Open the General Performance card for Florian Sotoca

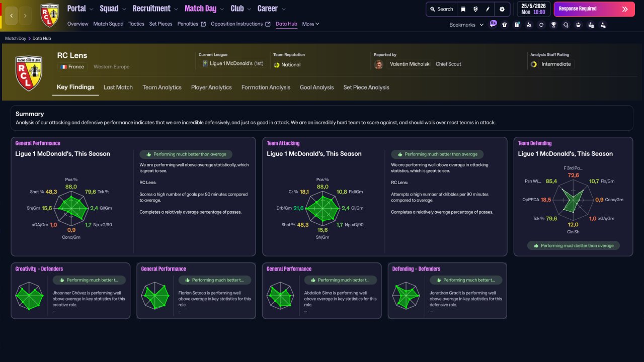[196, 291]
